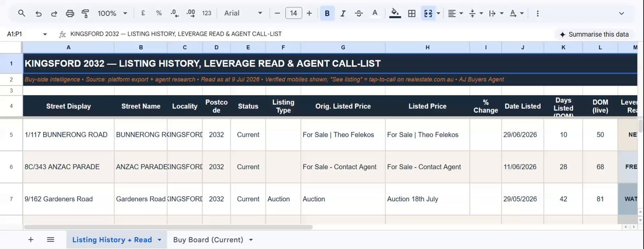Open the all sheets list menu

click(x=50, y=240)
